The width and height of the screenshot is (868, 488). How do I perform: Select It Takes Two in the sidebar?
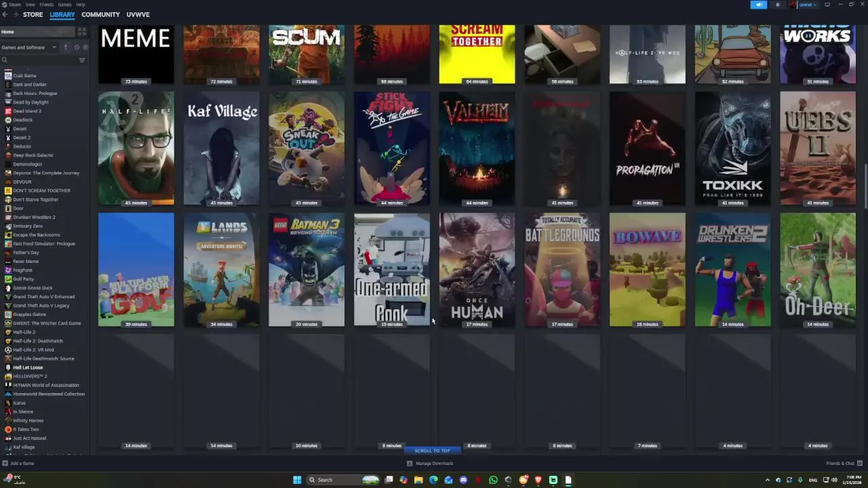(x=26, y=429)
